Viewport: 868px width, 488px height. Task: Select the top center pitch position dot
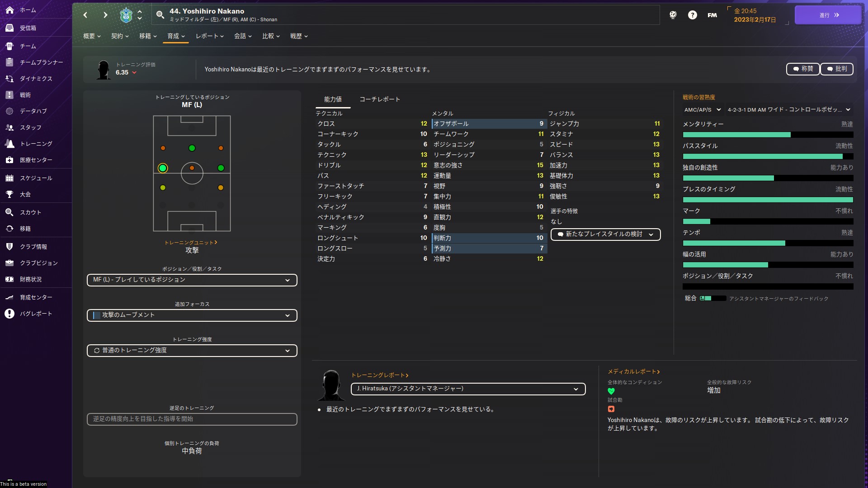coord(192,148)
